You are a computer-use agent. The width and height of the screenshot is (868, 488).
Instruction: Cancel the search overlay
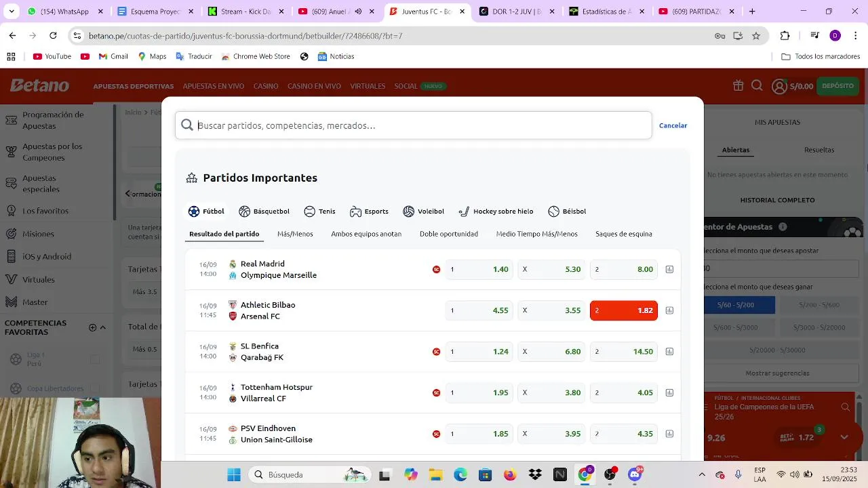pyautogui.click(x=673, y=125)
